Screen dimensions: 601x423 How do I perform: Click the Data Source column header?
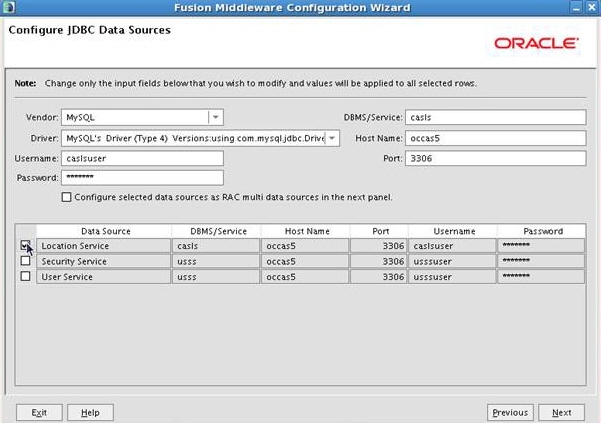tap(105, 231)
